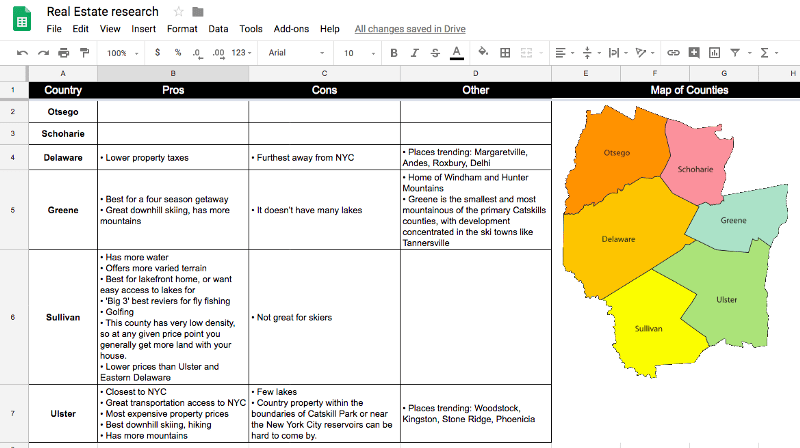Screen dimensions: 800x448
Task: Star the Real Estate research document
Action: (178, 12)
